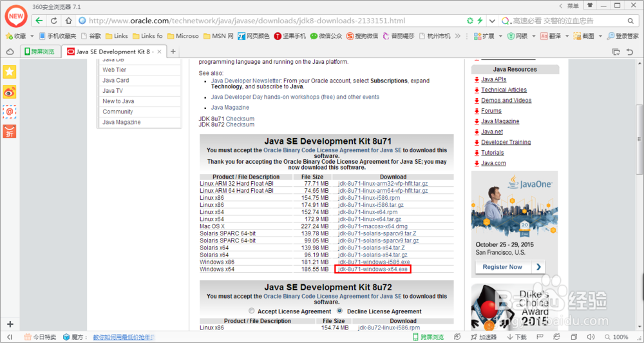The image size is (644, 343).
Task: Click the yellow star sidebar icon
Action: point(10,72)
